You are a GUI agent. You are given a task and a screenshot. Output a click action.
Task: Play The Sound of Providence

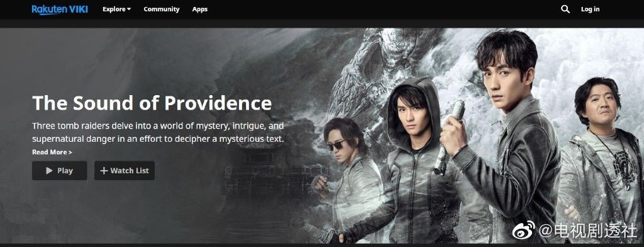[60, 170]
